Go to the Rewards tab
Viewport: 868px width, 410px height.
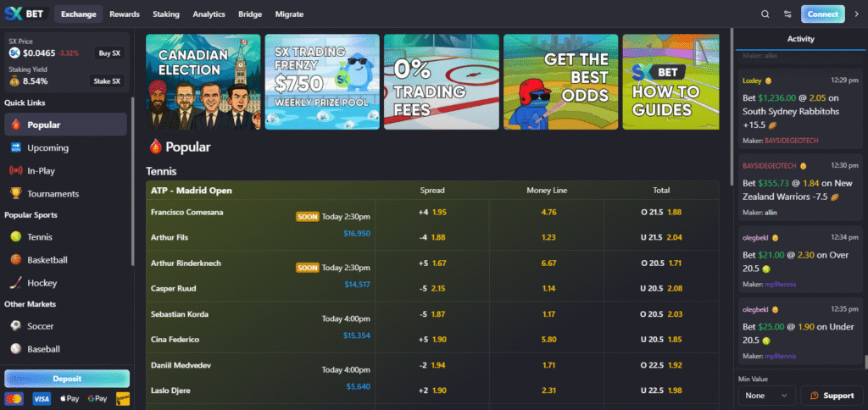125,14
